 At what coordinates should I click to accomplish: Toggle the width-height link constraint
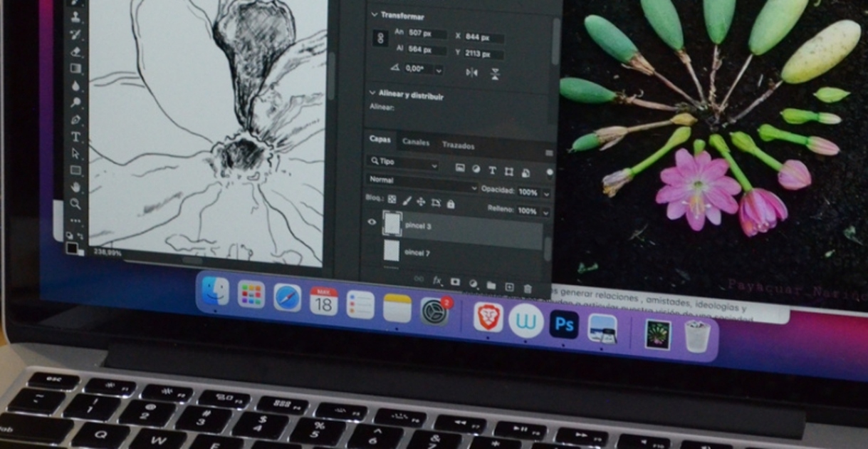(x=380, y=39)
